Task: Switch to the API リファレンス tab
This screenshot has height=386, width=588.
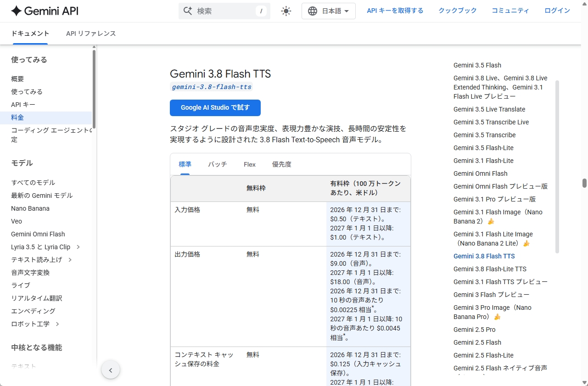Action: [x=91, y=34]
